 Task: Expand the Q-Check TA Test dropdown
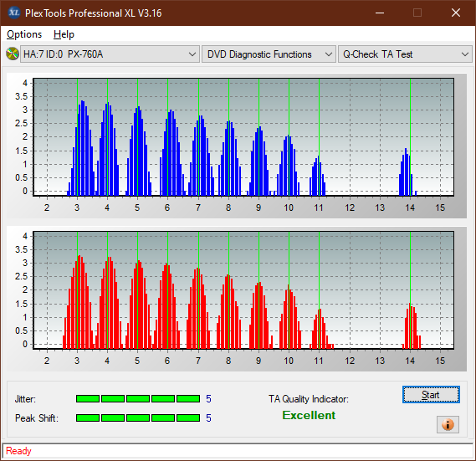pos(405,54)
